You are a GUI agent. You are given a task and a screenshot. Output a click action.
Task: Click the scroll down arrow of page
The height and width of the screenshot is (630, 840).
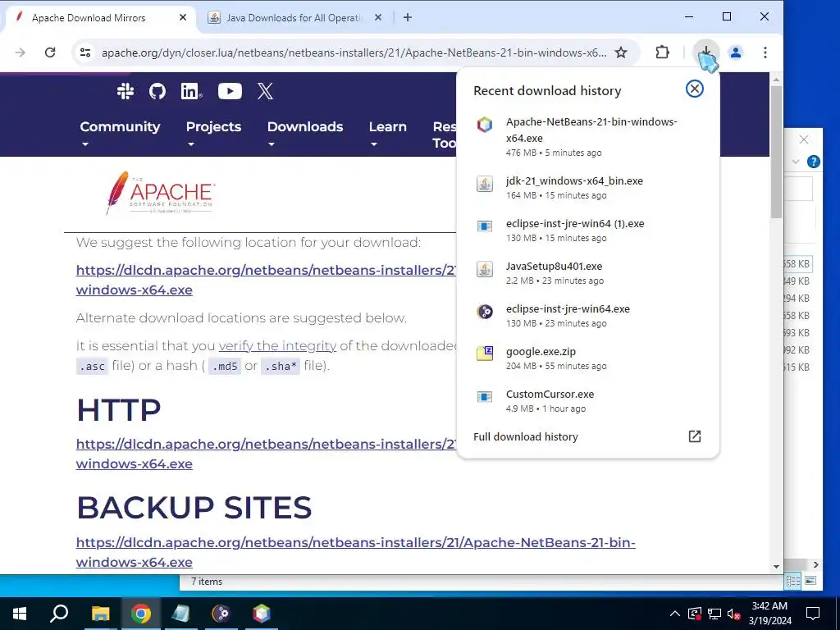[x=776, y=566]
